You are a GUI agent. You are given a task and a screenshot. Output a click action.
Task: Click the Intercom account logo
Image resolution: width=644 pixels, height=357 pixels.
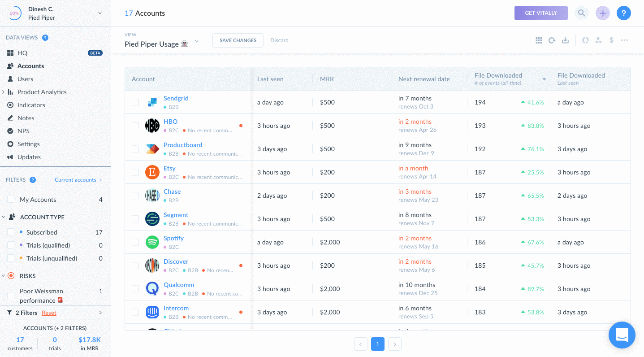click(152, 312)
